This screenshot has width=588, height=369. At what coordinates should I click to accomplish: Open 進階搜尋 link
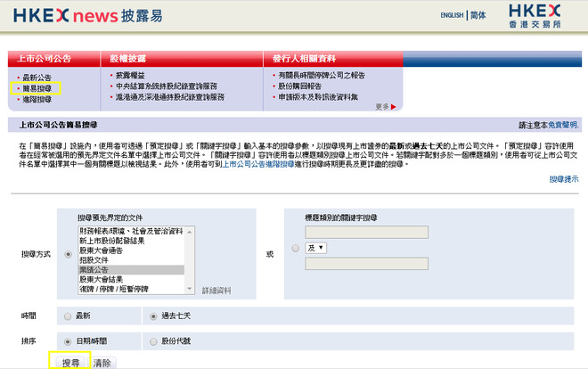(37, 99)
